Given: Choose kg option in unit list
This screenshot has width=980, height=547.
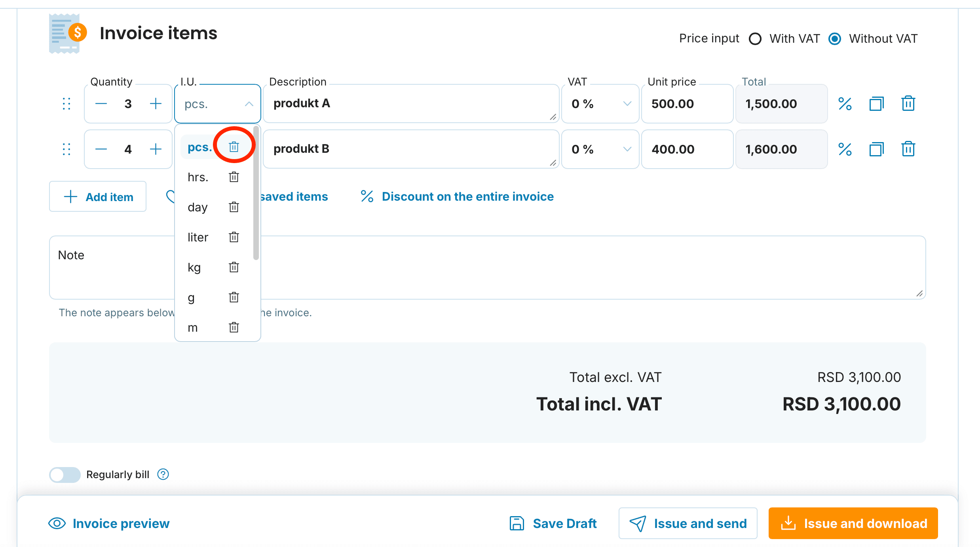Looking at the screenshot, I should click(x=194, y=267).
